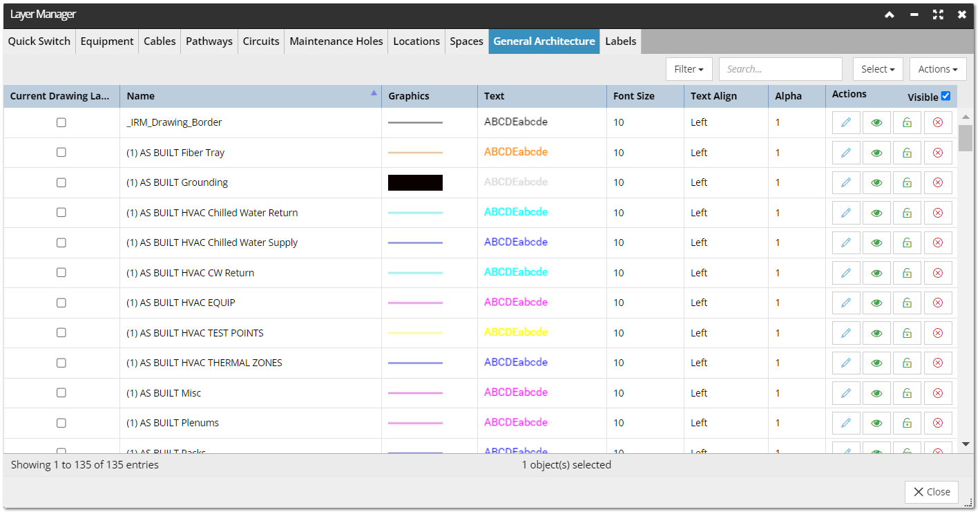Open the Cables tab
Viewport: 980px width, 514px height.
(x=160, y=41)
